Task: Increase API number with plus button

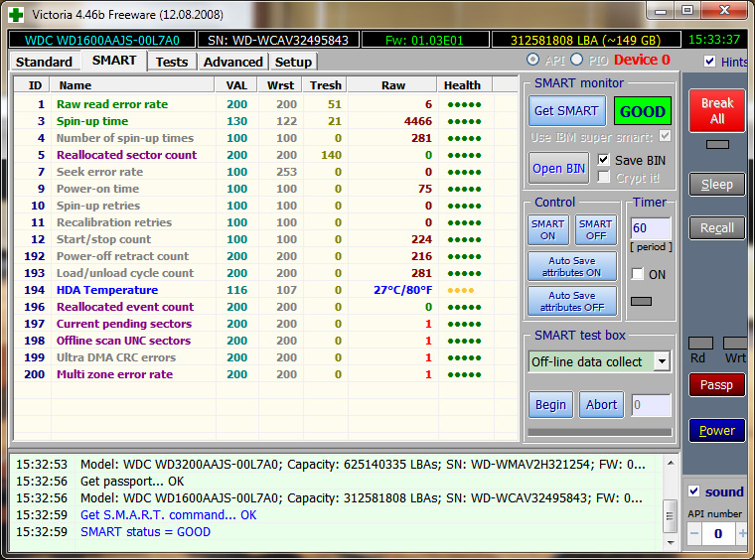Action: coord(742,533)
